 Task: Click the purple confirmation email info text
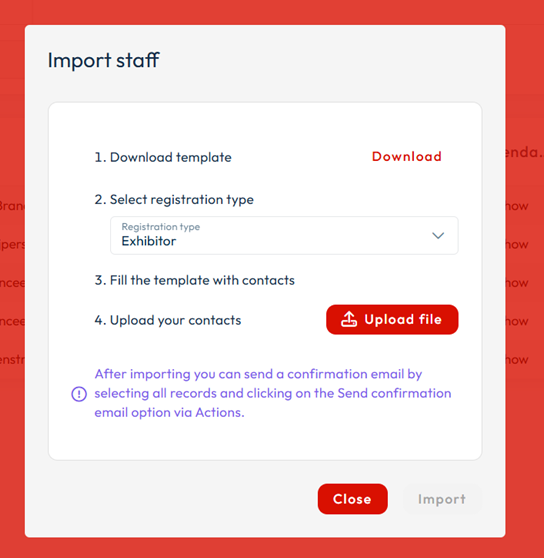click(x=273, y=393)
